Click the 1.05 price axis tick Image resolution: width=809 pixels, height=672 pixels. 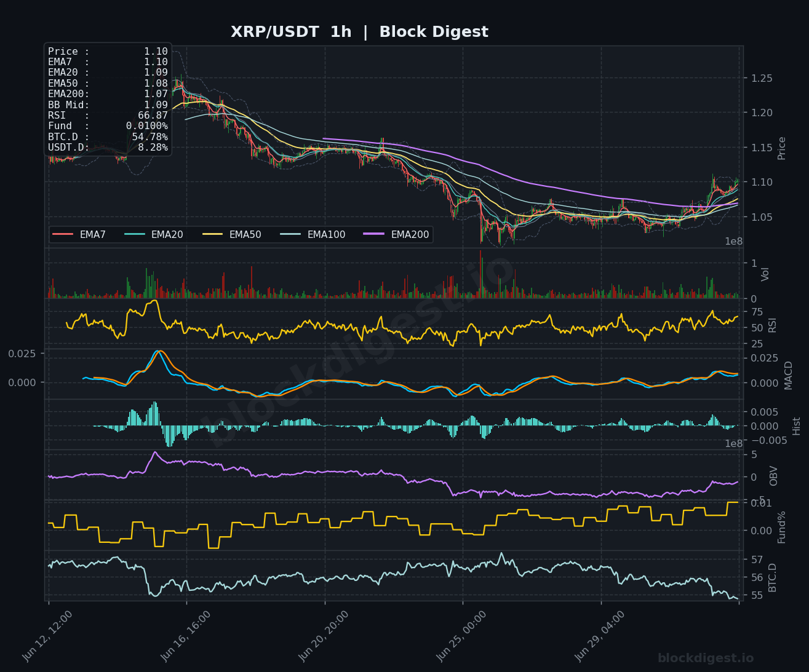(x=762, y=217)
